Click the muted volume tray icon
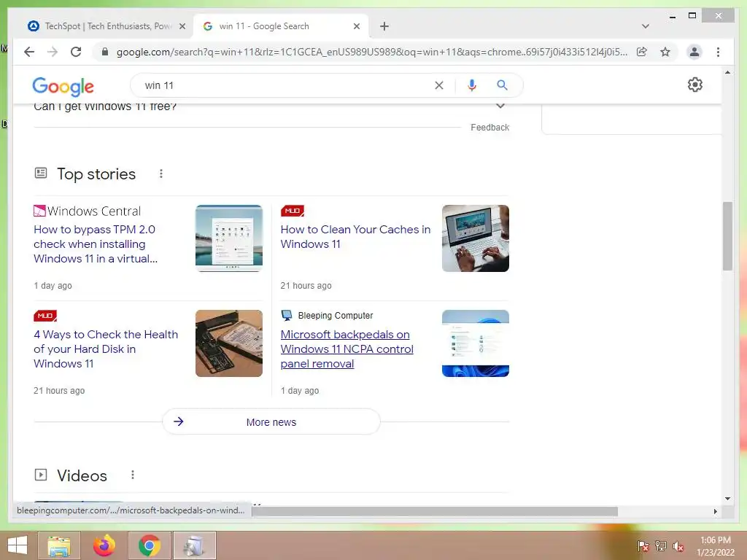Viewport: 747px width, 560px height. (x=678, y=546)
